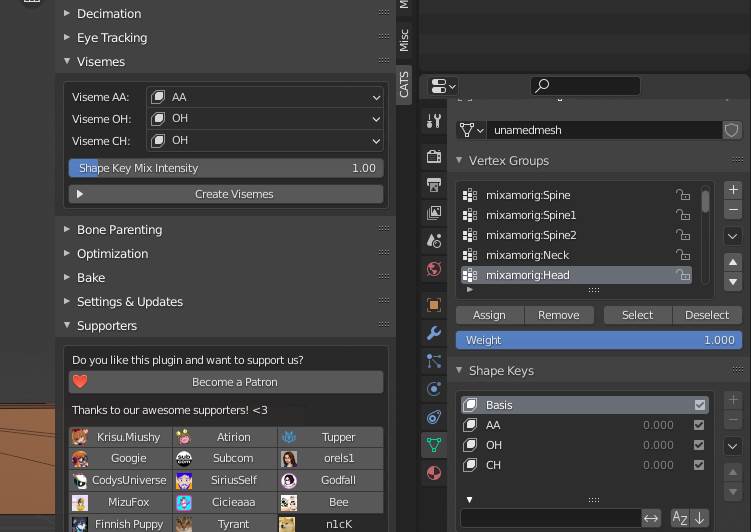Adjust the Shape Key Mix Intensity slider

point(226,168)
